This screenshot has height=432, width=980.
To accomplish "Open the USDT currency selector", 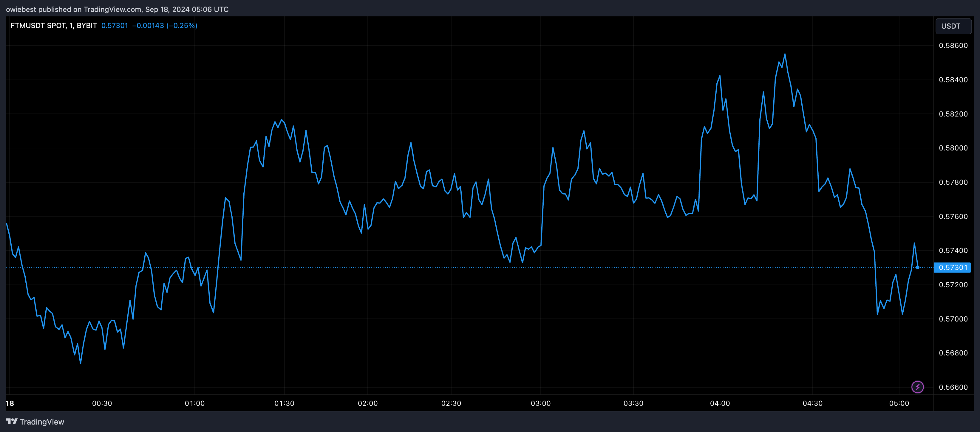I will point(953,26).
